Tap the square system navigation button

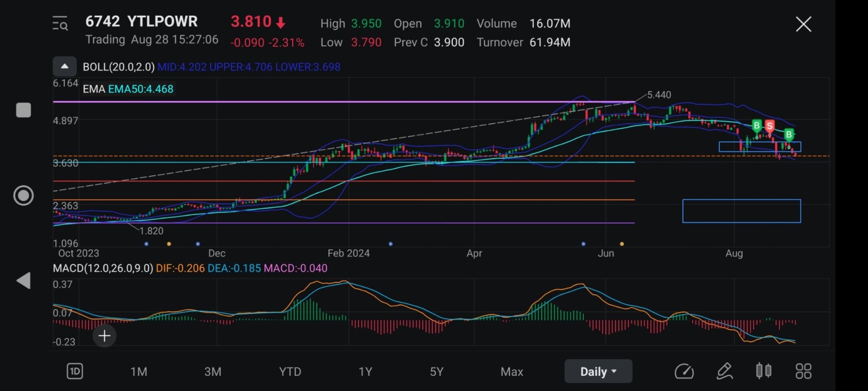23,110
